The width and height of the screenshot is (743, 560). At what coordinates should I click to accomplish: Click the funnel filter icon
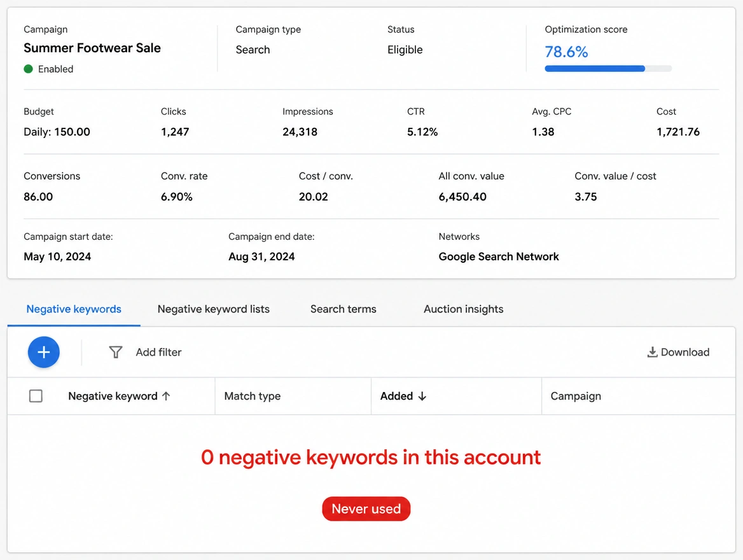tap(116, 353)
